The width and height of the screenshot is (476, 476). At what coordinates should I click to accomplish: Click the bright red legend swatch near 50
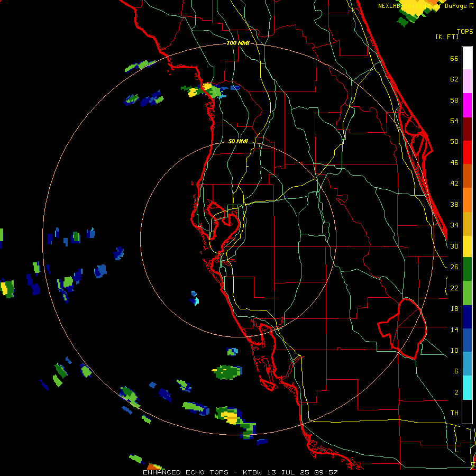[x=467, y=152]
